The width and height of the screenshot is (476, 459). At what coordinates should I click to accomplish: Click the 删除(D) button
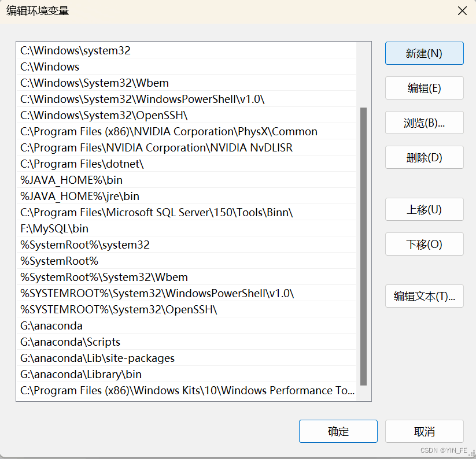[x=424, y=157]
